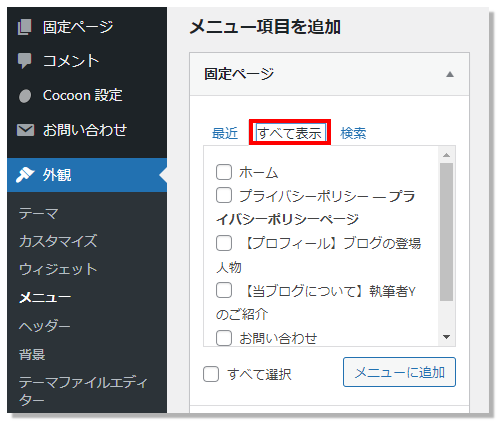Image resolution: width=497 pixels, height=421 pixels.
Task: Open テーマファイルエディター in sidebar
Action: [83, 391]
